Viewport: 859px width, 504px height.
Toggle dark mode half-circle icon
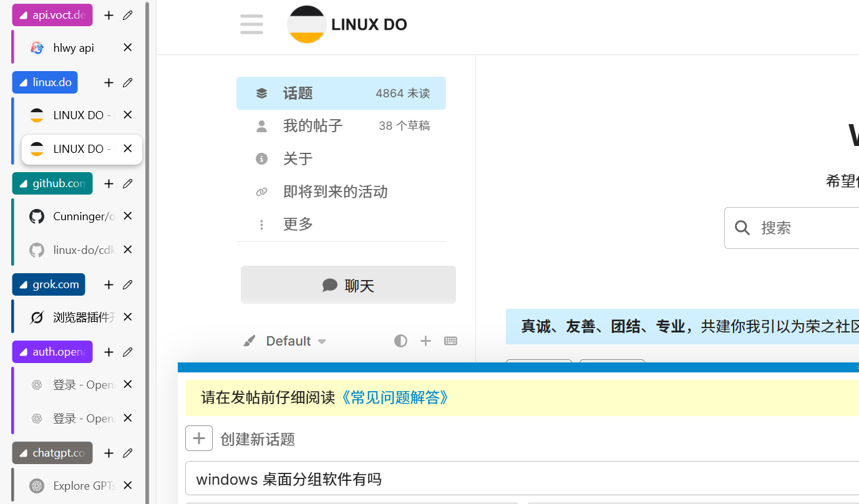tap(400, 341)
